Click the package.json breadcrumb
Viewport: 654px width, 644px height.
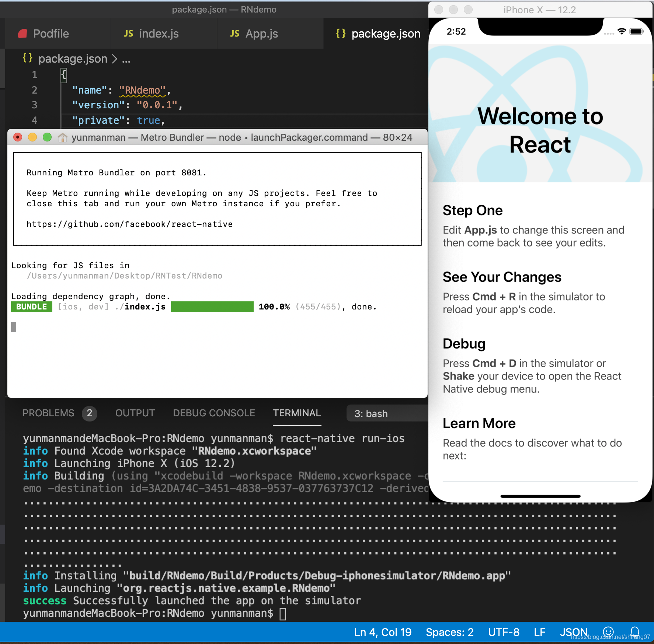pos(73,59)
